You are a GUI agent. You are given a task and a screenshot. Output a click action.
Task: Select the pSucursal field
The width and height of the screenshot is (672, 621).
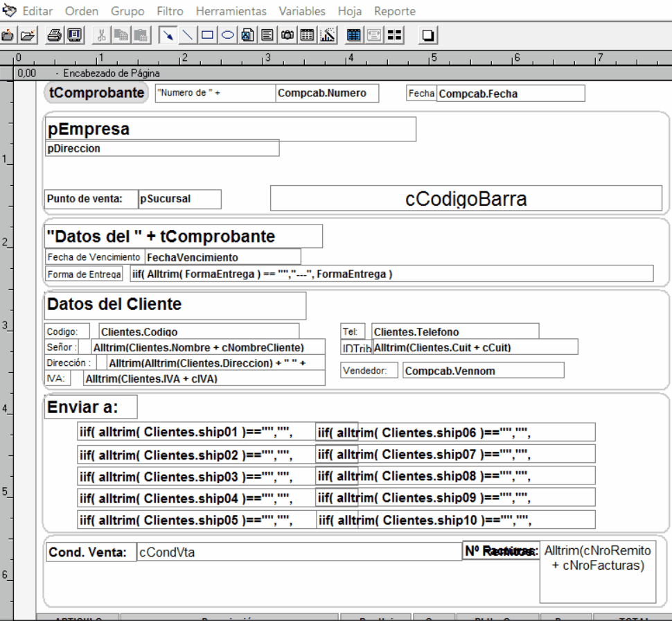[x=179, y=199]
